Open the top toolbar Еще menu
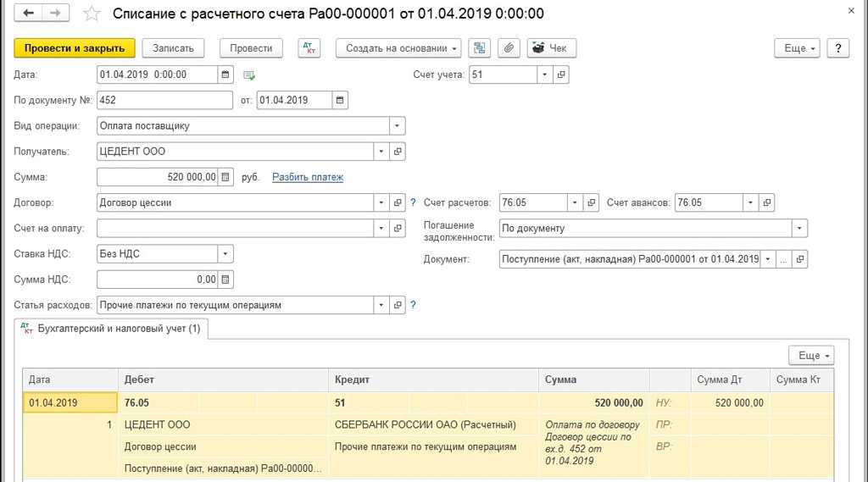This screenshot has width=868, height=482. point(797,48)
